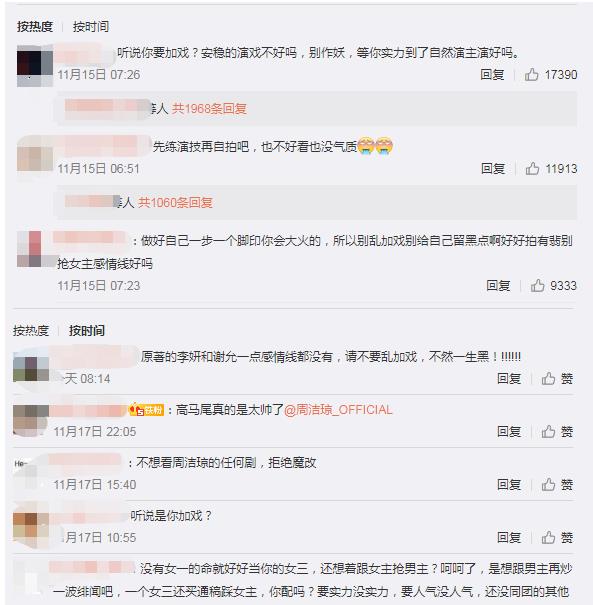Expand the 共1060条回复 replies thread
Screen dimensions: 593x605
[x=176, y=202]
